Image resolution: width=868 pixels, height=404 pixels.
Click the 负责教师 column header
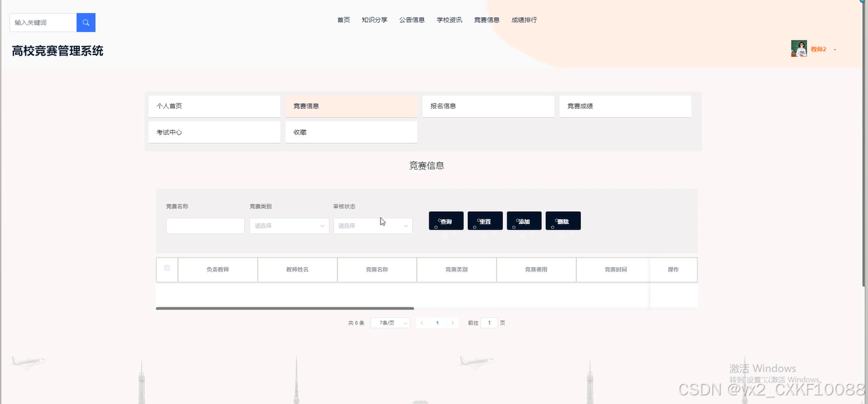218,270
